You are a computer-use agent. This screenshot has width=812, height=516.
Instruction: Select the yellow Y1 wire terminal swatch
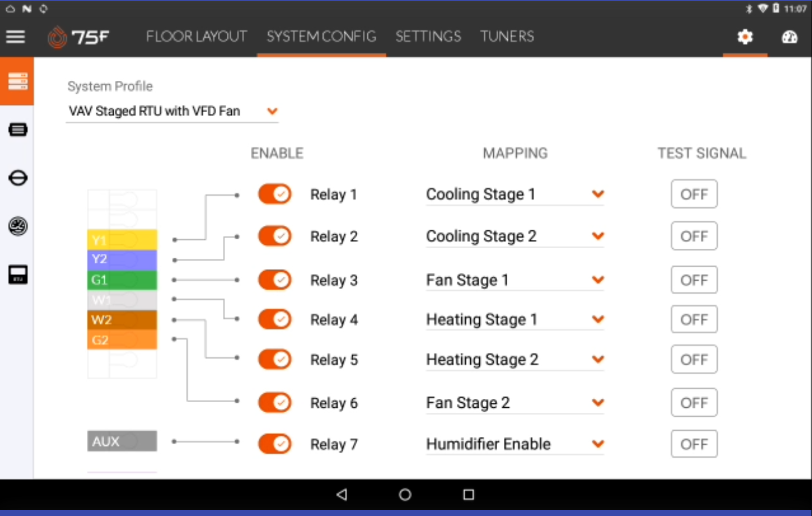click(x=122, y=240)
